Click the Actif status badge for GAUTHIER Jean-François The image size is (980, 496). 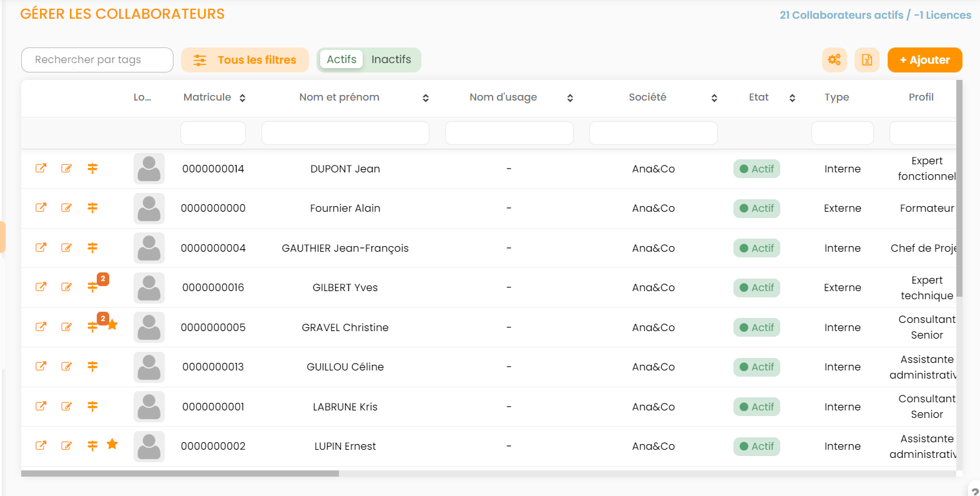(757, 248)
